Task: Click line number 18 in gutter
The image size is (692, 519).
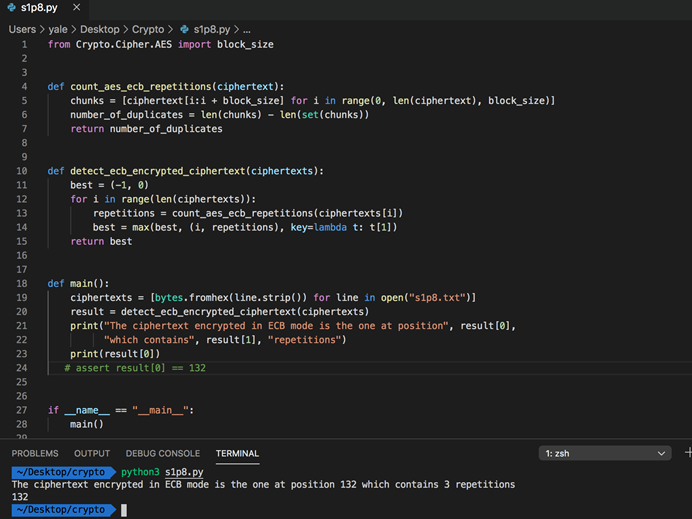Action: (x=22, y=283)
